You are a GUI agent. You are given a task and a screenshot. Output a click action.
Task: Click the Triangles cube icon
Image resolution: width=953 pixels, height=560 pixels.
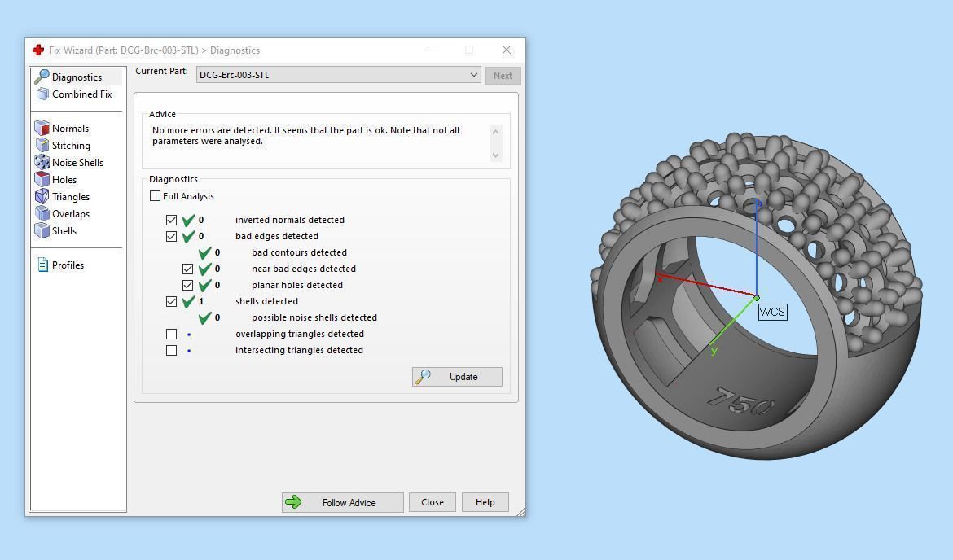[42, 196]
